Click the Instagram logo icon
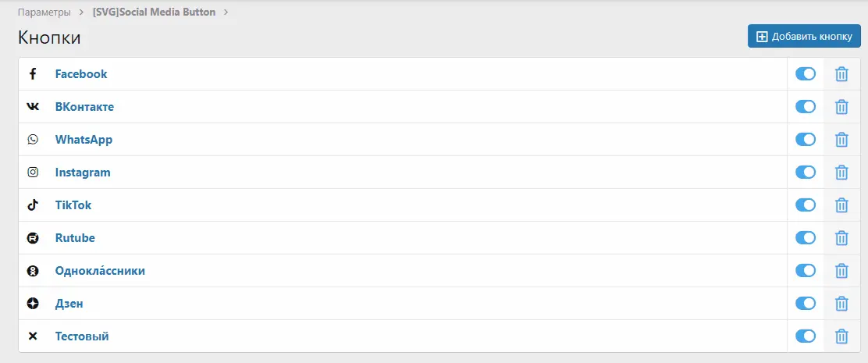Viewport: 868px width, 363px height. click(x=33, y=173)
